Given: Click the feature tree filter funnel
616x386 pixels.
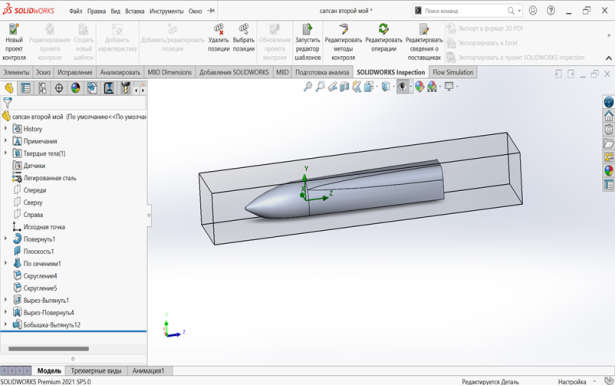Looking at the screenshot, I should (x=7, y=103).
